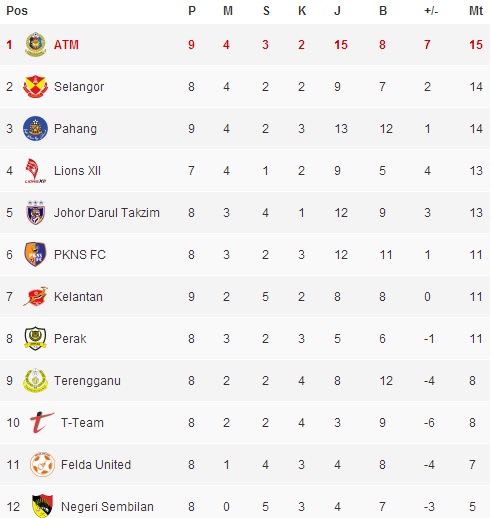The image size is (491, 518).
Task: Click the Lions XII red logo
Action: [35, 171]
